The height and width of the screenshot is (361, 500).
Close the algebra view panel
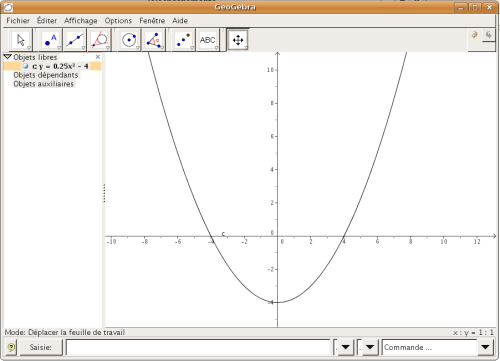(x=98, y=57)
